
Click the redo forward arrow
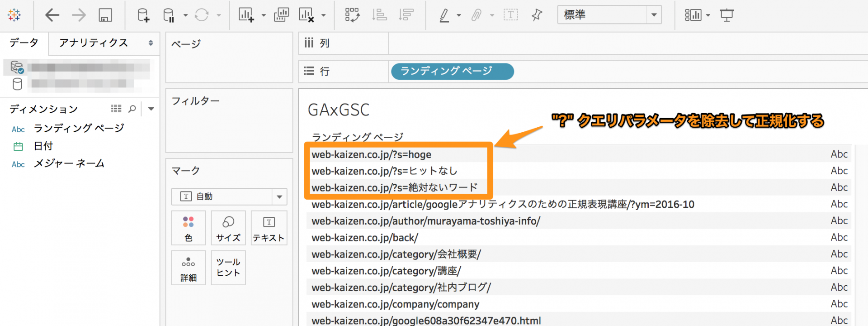79,15
